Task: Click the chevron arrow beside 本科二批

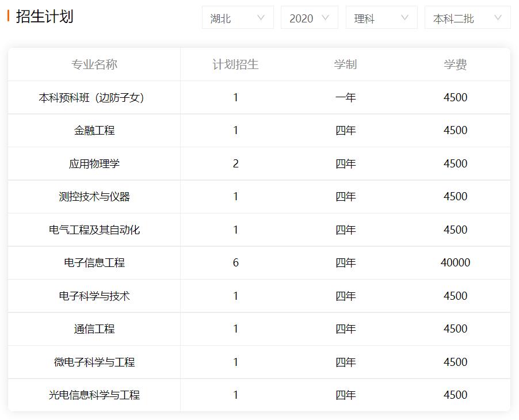Action: [498, 18]
